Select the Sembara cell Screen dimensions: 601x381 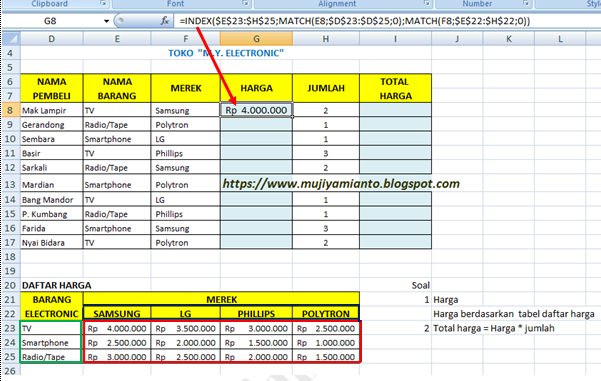pyautogui.click(x=51, y=139)
